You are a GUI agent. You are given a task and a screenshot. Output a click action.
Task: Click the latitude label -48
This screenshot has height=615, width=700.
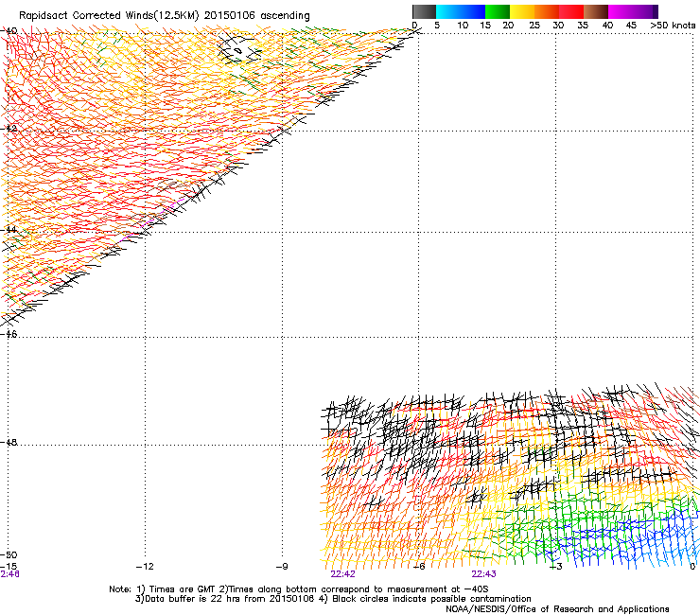coord(9,442)
